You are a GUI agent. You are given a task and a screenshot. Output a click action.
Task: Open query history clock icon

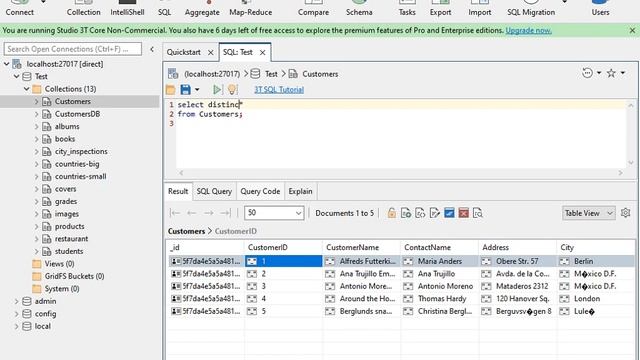(x=587, y=73)
